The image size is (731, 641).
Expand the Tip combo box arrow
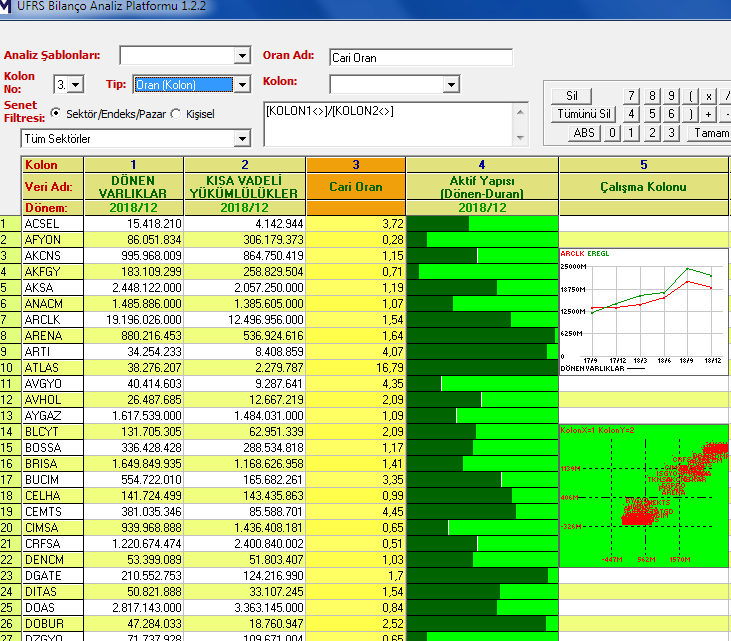[242, 85]
